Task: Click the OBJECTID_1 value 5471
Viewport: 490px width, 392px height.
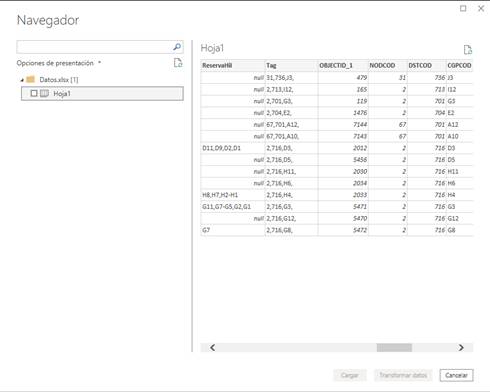Action: click(x=360, y=207)
